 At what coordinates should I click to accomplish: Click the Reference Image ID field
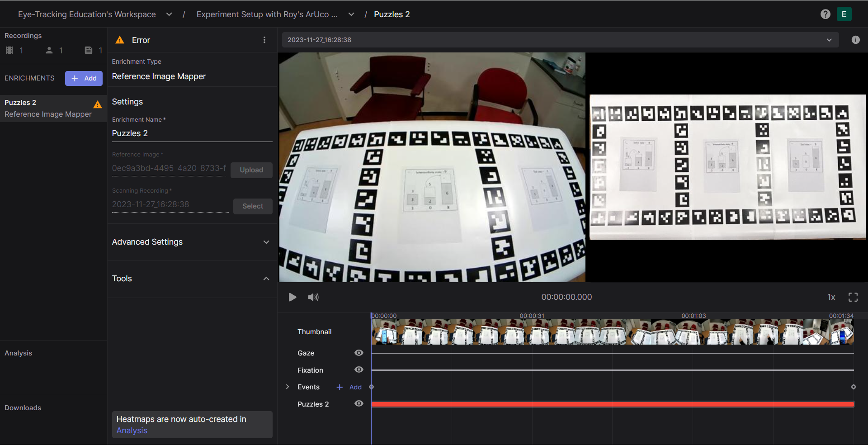(x=169, y=168)
